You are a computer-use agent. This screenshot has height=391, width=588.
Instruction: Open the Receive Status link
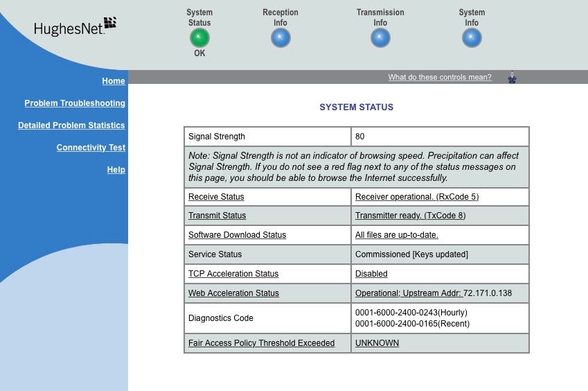pyautogui.click(x=216, y=197)
